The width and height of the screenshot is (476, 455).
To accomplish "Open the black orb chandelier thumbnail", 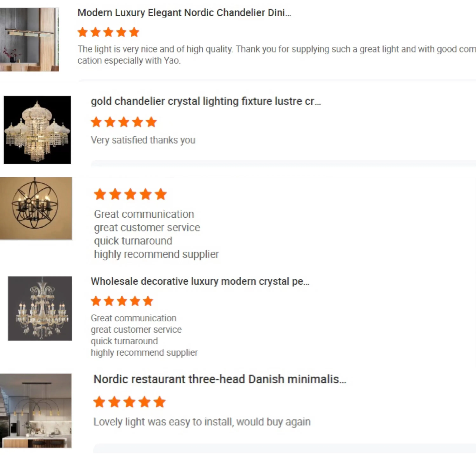I will click(x=36, y=208).
